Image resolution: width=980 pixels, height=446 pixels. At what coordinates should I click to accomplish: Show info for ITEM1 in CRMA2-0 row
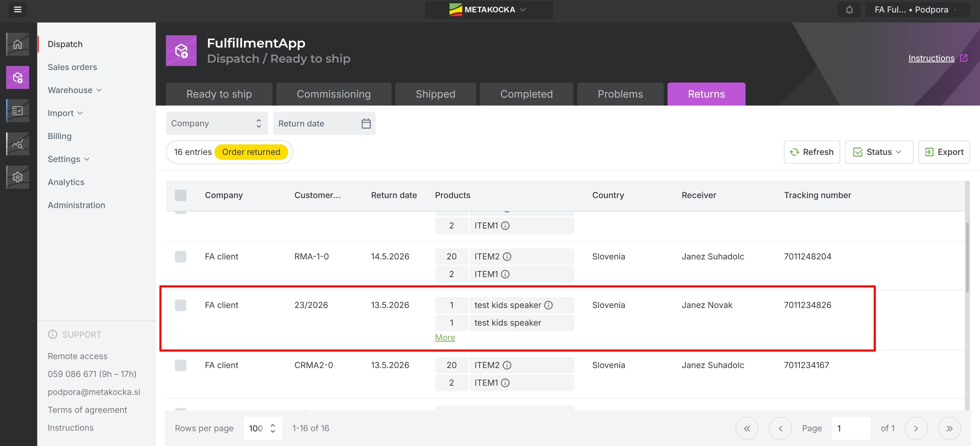[505, 383]
